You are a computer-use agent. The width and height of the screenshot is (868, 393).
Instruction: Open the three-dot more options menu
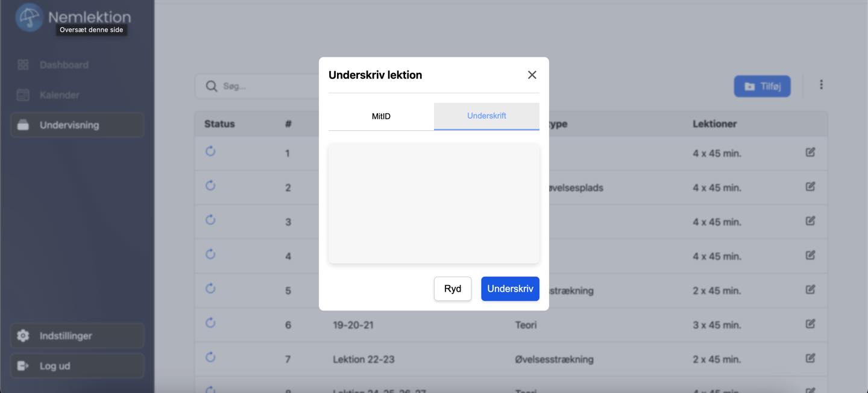coord(821,85)
